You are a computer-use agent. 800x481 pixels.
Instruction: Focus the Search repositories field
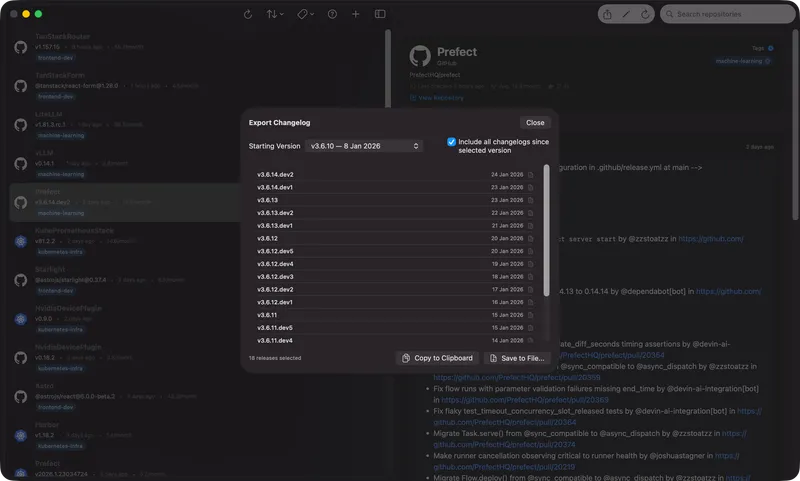(x=728, y=14)
